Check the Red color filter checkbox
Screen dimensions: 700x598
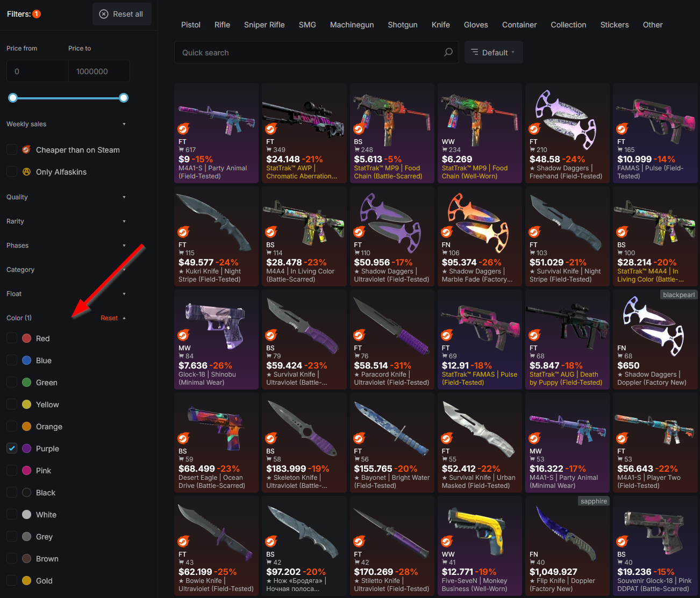(12, 338)
